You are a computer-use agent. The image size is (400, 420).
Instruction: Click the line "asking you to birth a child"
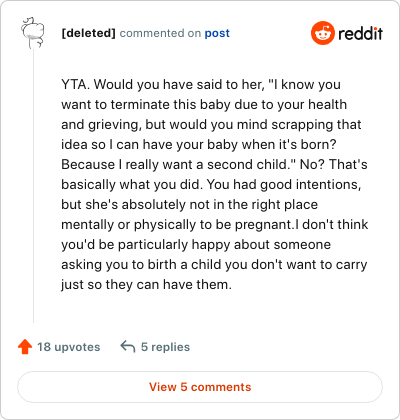tap(214, 265)
